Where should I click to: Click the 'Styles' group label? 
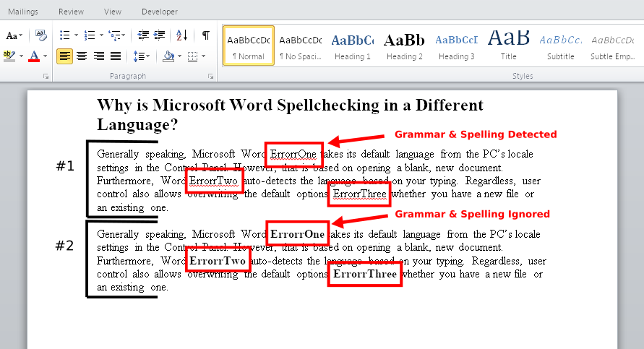click(523, 76)
